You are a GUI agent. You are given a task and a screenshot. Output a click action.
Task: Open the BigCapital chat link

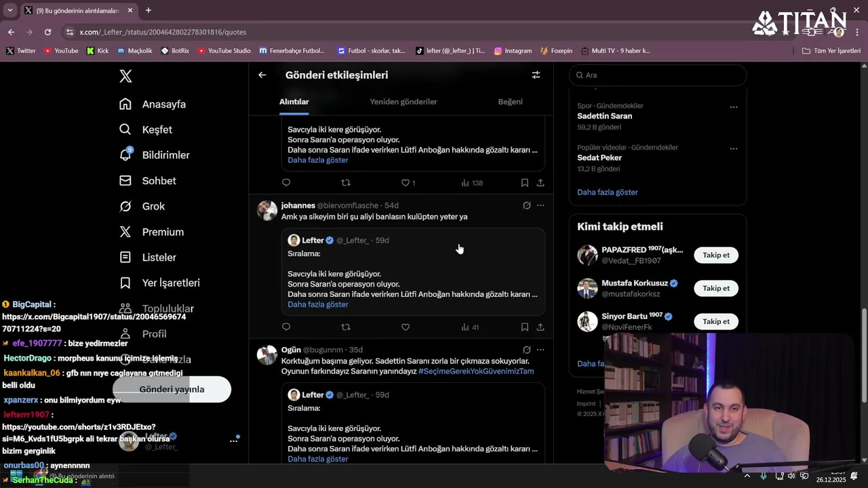(x=94, y=323)
